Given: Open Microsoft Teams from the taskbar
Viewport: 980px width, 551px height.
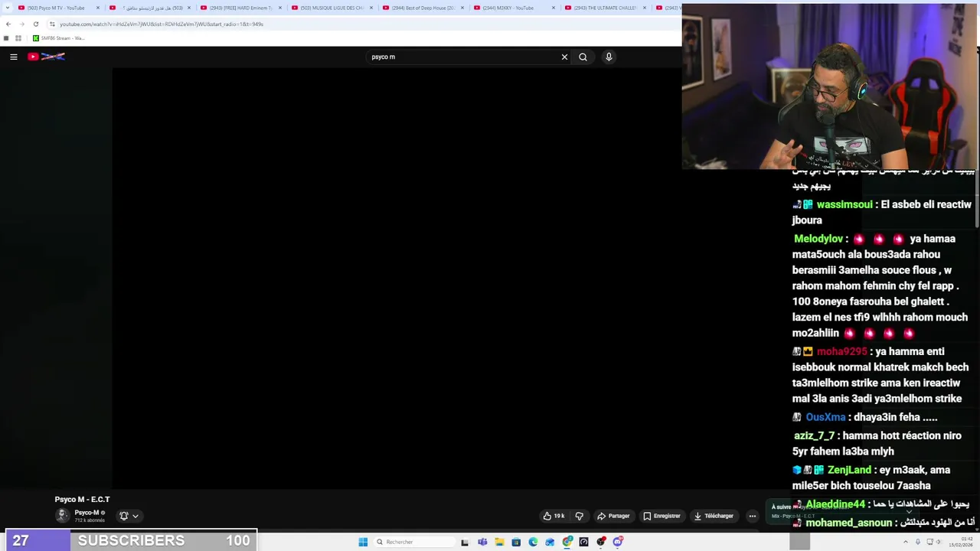Looking at the screenshot, I should click(482, 542).
